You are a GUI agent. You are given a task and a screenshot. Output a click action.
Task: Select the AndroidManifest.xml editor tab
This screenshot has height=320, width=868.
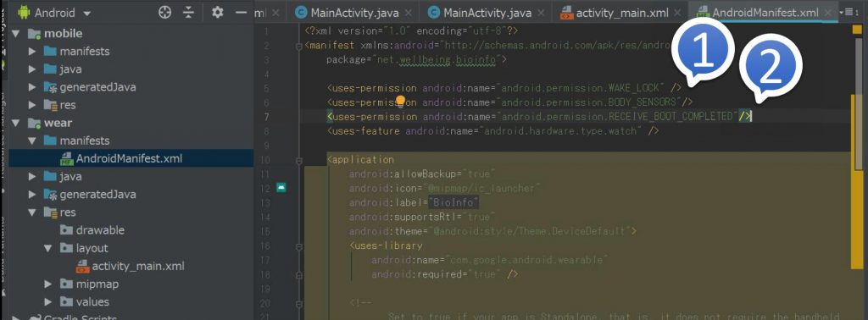[765, 12]
